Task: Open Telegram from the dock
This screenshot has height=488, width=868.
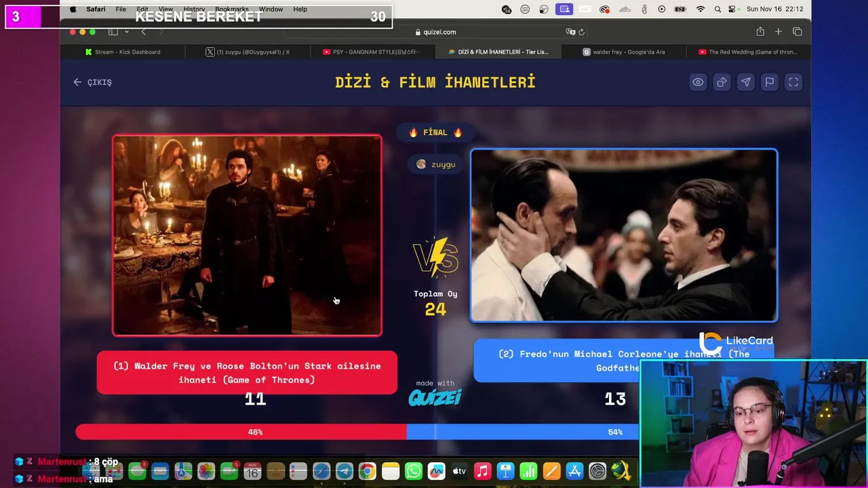Action: [344, 471]
